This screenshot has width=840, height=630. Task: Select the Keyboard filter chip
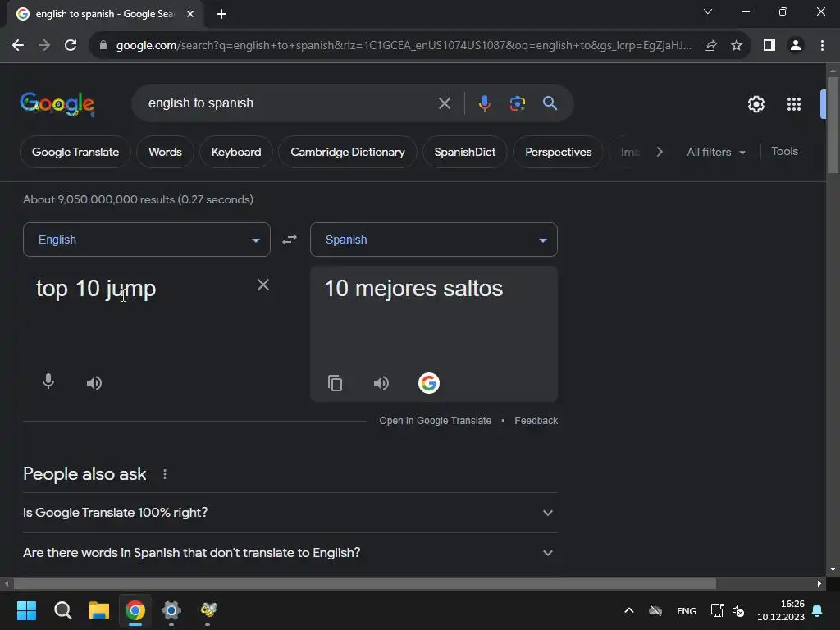(x=236, y=152)
